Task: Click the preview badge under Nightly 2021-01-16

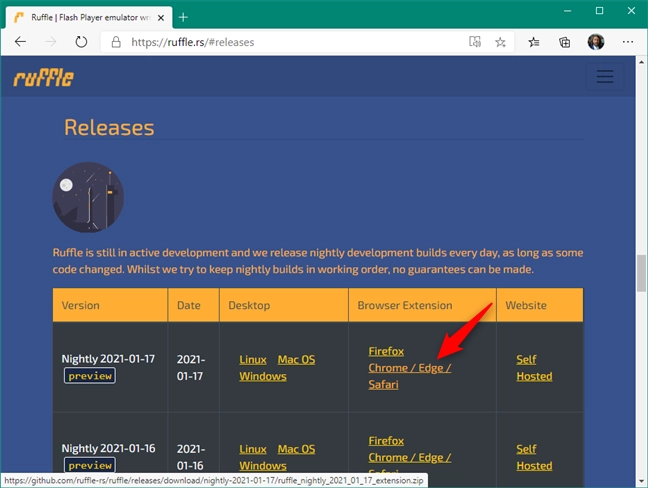Action: 90,465
